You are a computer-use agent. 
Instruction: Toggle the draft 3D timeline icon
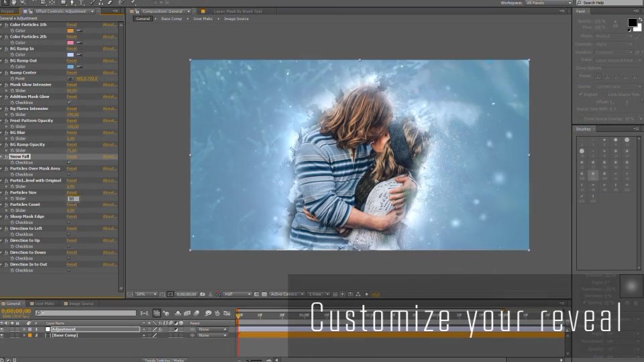166,313
